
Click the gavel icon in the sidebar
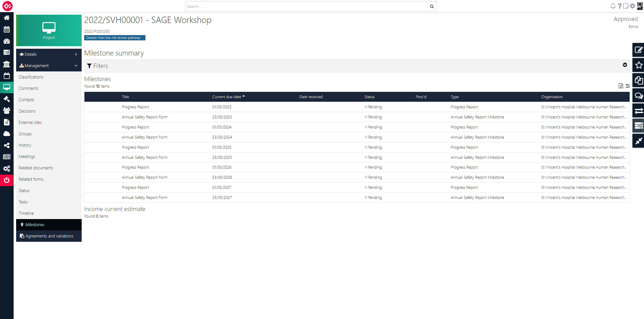click(7, 99)
